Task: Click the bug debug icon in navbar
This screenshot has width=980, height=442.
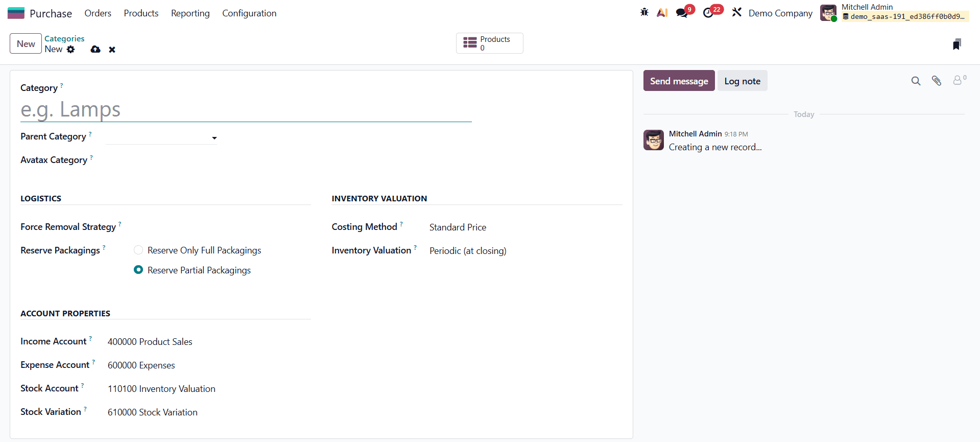Action: [x=644, y=12]
